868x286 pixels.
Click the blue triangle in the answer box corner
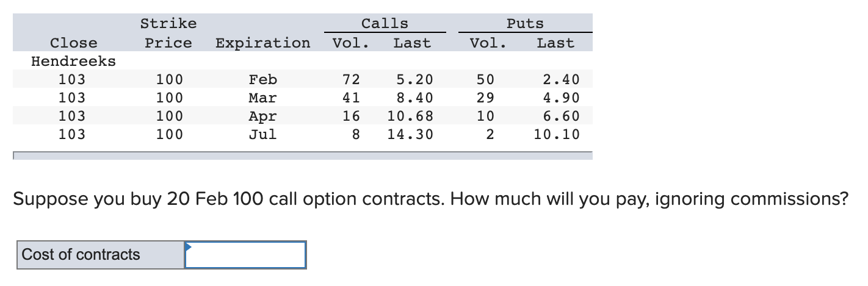[189, 246]
